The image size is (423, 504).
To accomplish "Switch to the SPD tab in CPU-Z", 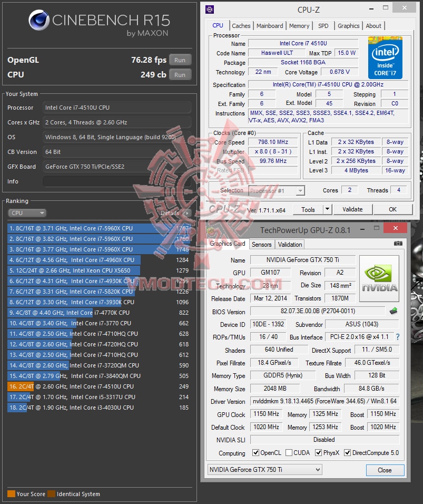I will pyautogui.click(x=323, y=26).
